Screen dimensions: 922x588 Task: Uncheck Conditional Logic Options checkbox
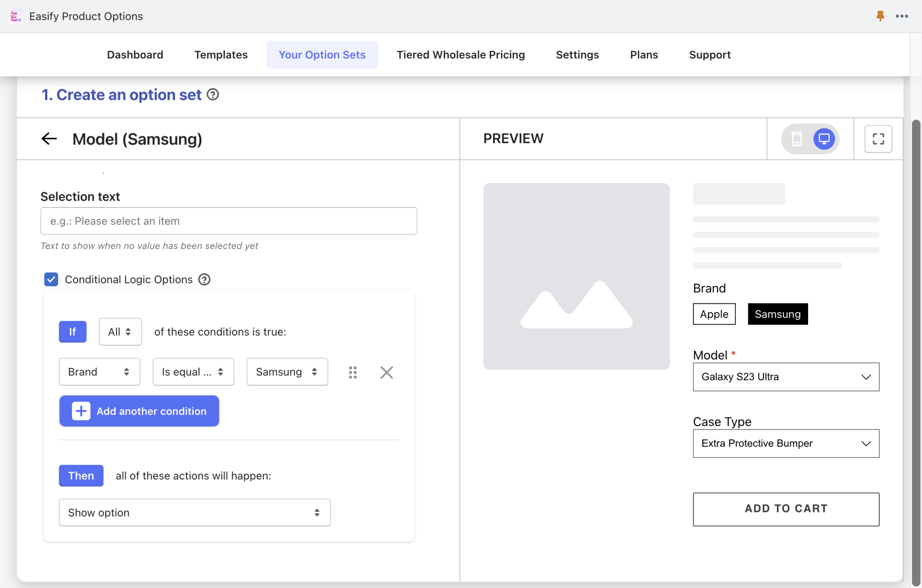pos(51,280)
